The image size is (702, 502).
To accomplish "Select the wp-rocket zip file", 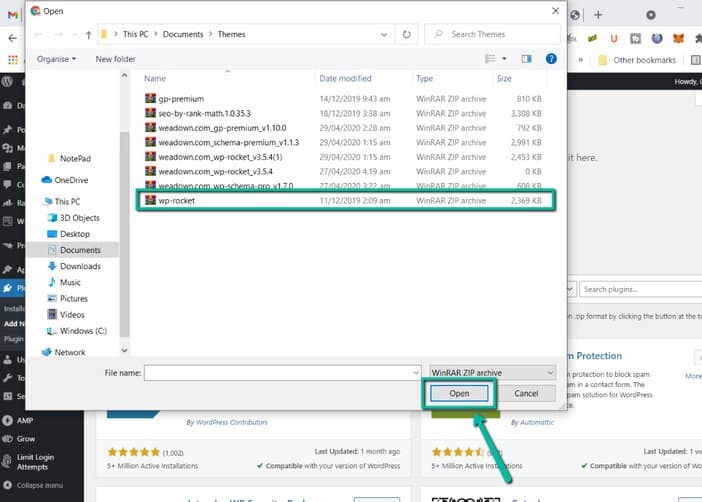I will (345, 200).
